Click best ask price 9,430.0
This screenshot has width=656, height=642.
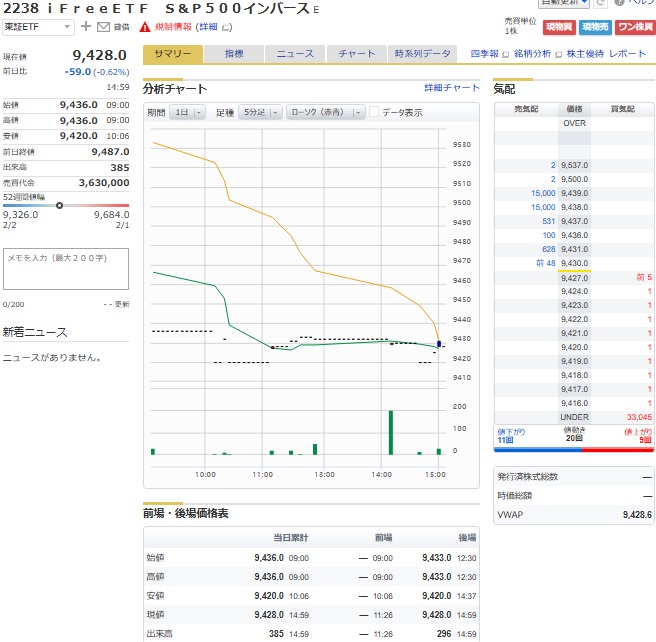[x=574, y=263]
